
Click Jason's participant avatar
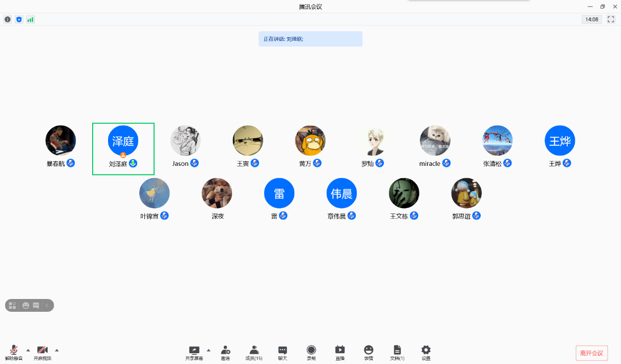185,141
